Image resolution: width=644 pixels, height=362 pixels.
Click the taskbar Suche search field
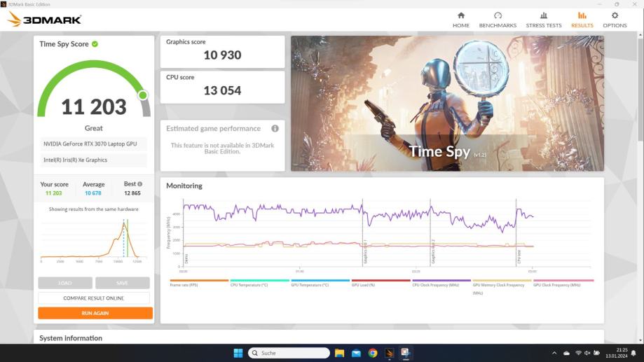point(289,353)
